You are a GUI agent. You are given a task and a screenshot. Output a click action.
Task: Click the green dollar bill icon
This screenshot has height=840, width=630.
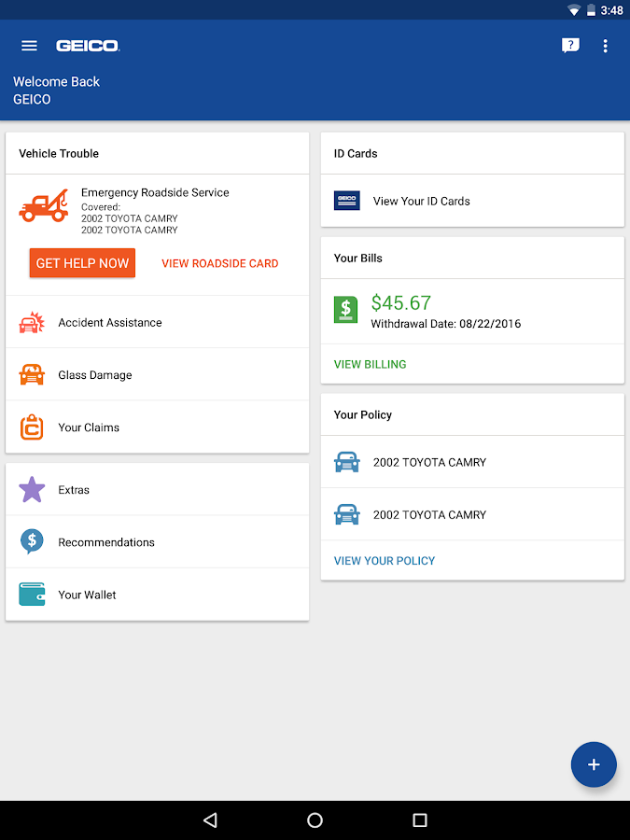(345, 310)
